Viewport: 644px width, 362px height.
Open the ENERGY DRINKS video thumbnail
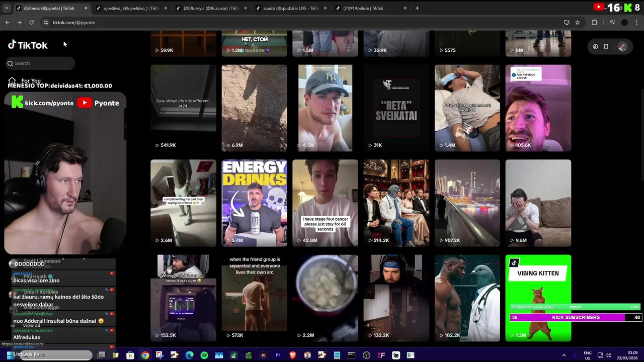click(x=255, y=203)
